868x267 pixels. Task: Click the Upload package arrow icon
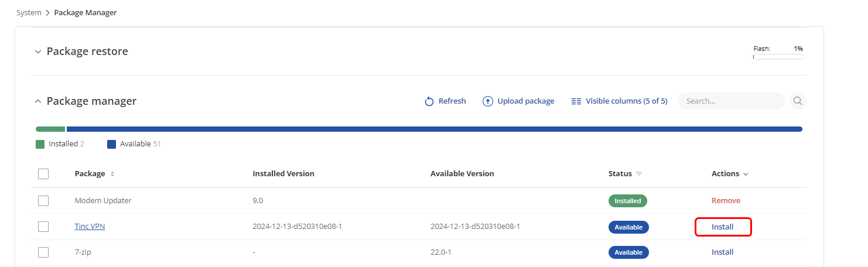(x=487, y=101)
